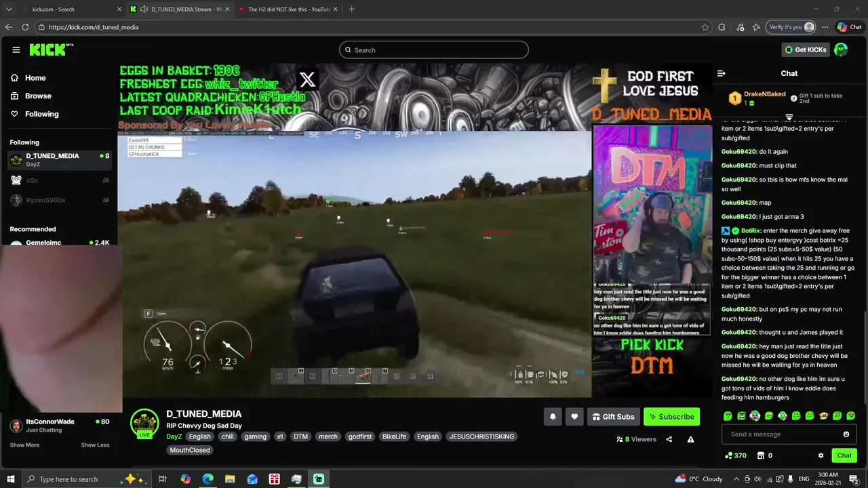Click the chill tag
The height and width of the screenshot is (488, 868).
227,436
